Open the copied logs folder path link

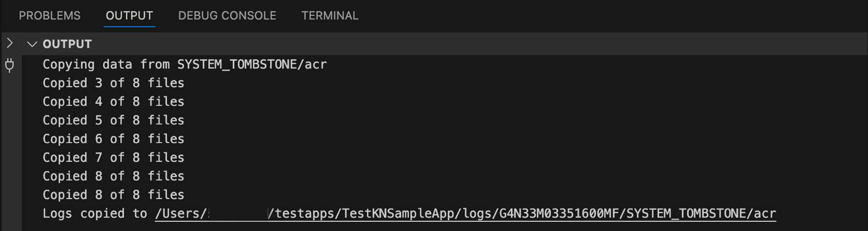[x=465, y=213]
